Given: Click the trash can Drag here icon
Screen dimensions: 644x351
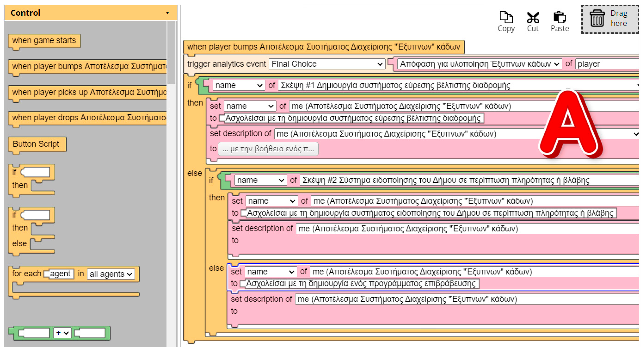Looking at the screenshot, I should (597, 18).
